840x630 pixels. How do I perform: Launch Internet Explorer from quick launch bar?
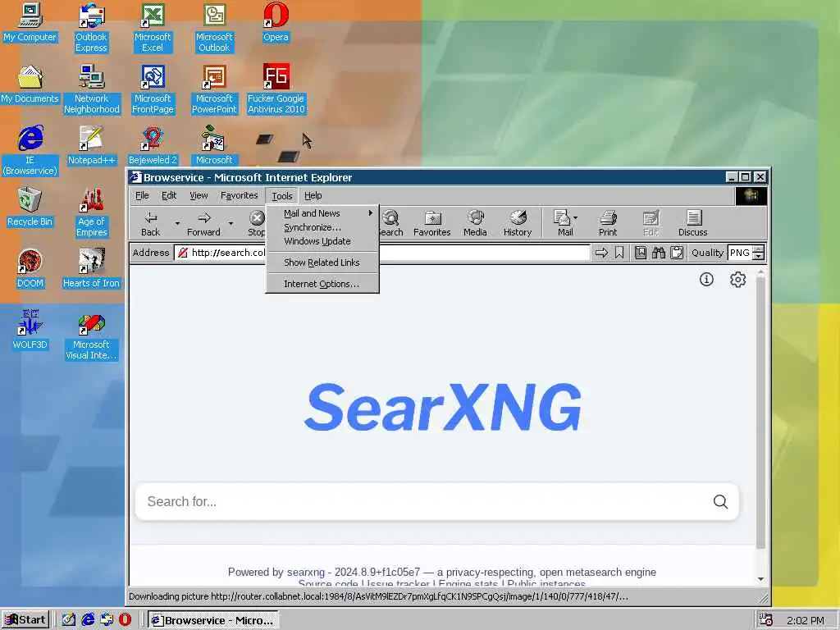click(88, 620)
